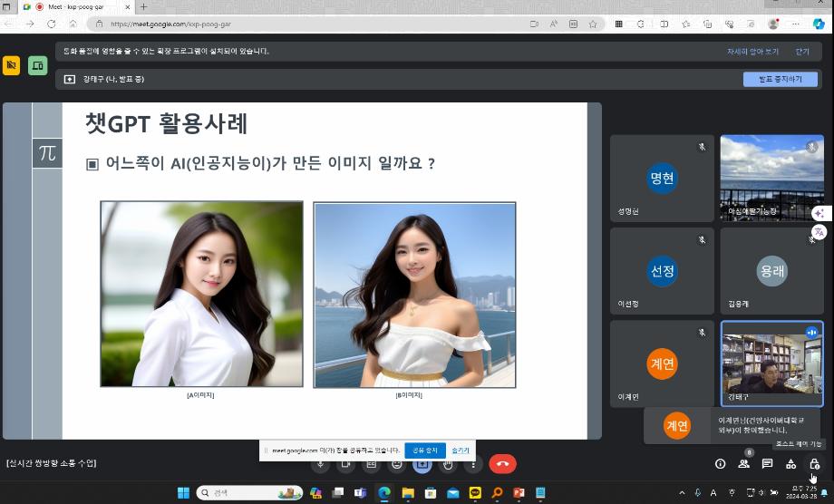
Task: Click 숨기기 in sharing notification bar
Action: coord(461,451)
